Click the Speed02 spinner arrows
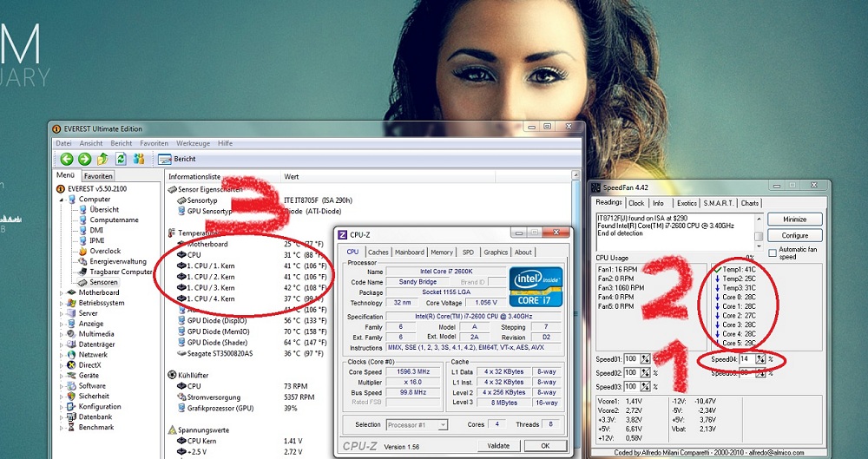 coord(646,372)
